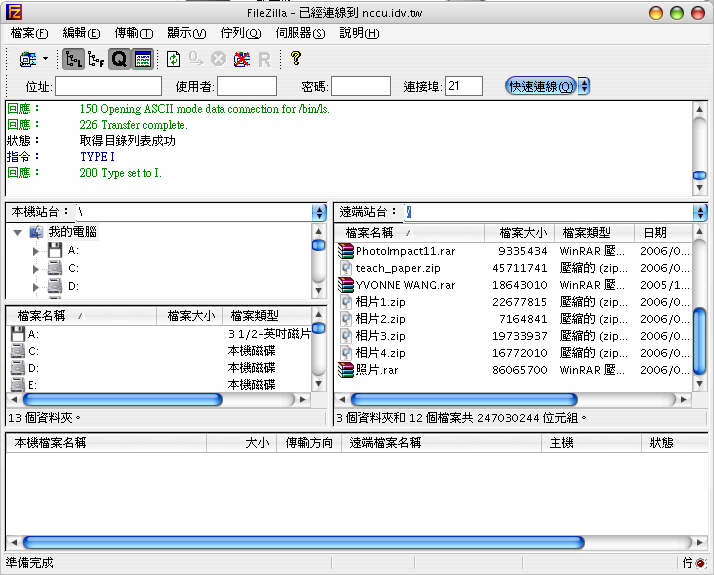Expand the A: drive tree node
Viewport: 714px width, 575px height.
36,251
